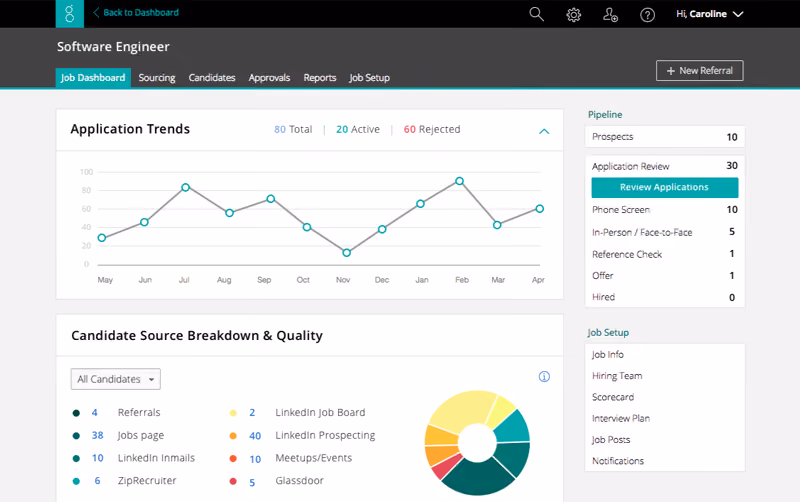Switch to the Job Dashboard tab
This screenshot has height=502, width=800.
tap(93, 78)
